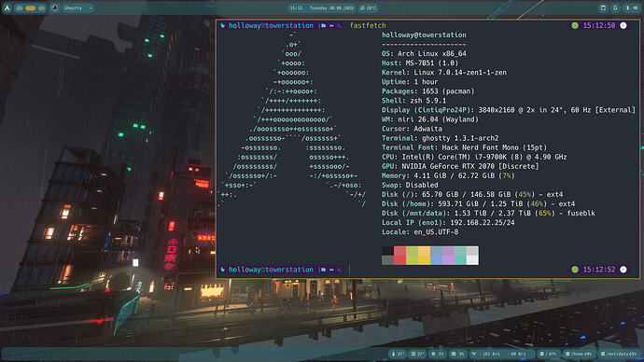644x362 pixels.
Task: Click the clipboard icon in top bar
Action: [x=603, y=7]
